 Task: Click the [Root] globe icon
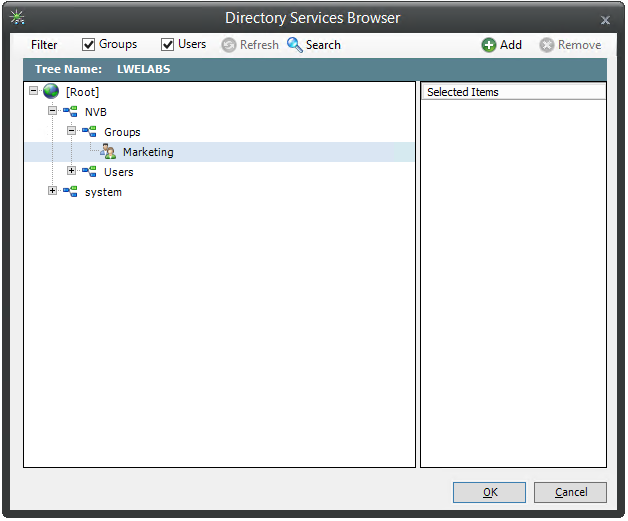51,91
